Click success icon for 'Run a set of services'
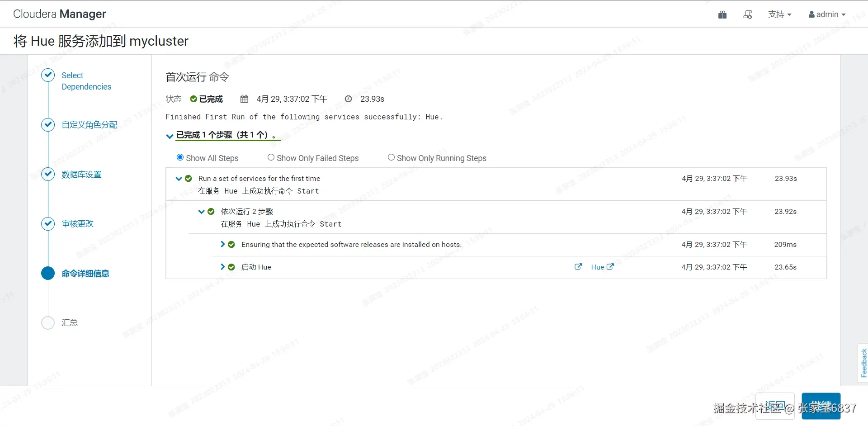This screenshot has height=426, width=868. tap(189, 179)
